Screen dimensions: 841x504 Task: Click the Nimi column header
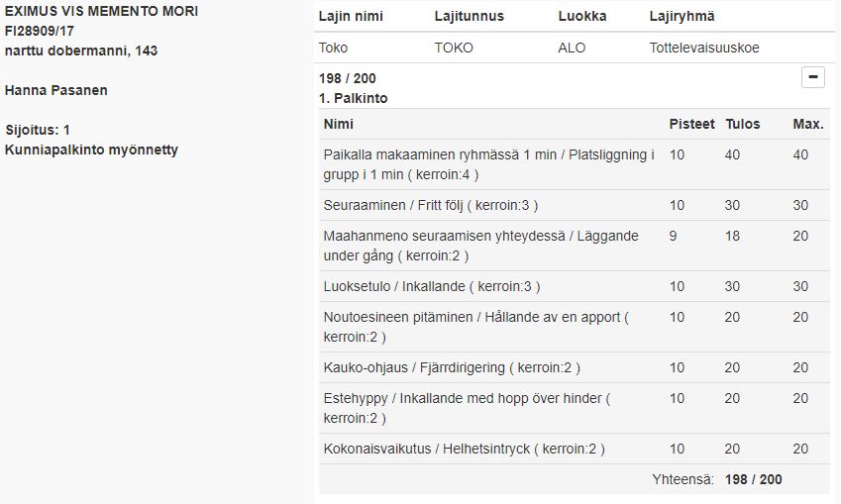[339, 124]
